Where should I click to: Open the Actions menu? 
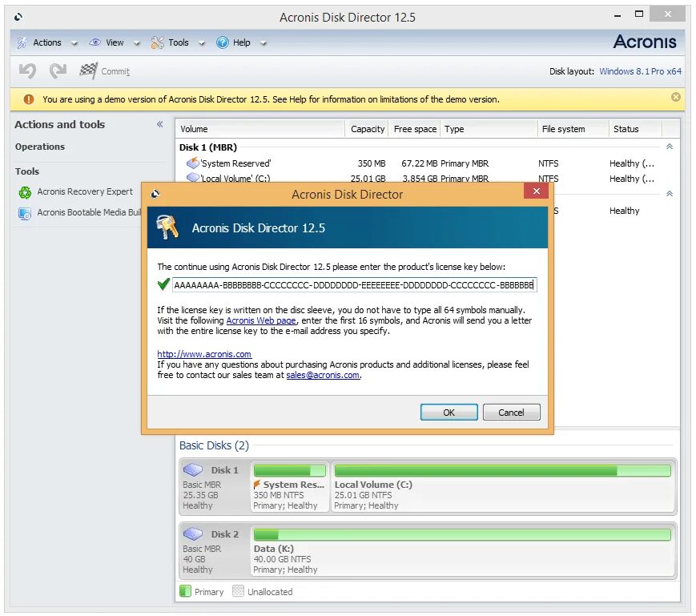[x=47, y=42]
